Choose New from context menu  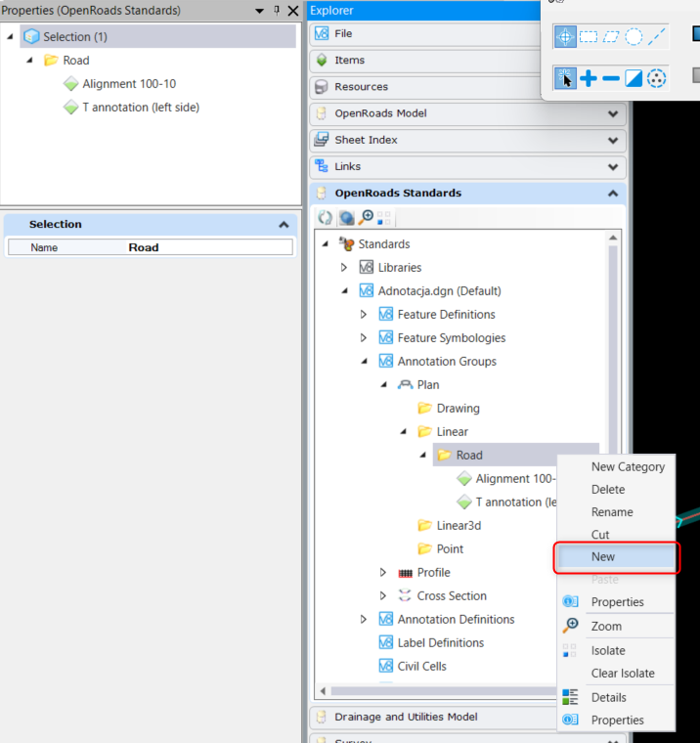coord(617,557)
